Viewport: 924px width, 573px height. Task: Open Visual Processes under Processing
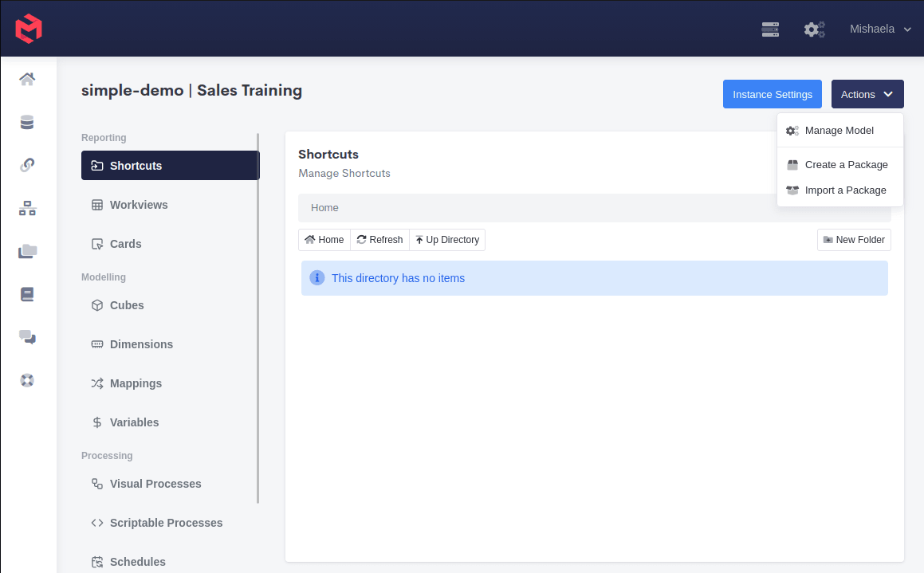(170, 484)
